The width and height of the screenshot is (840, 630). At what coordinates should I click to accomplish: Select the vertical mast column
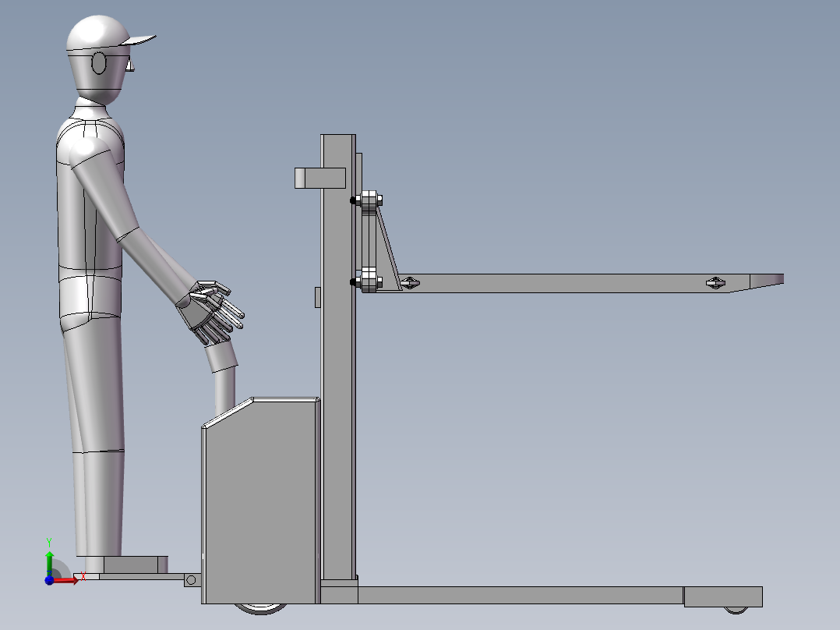point(338,356)
